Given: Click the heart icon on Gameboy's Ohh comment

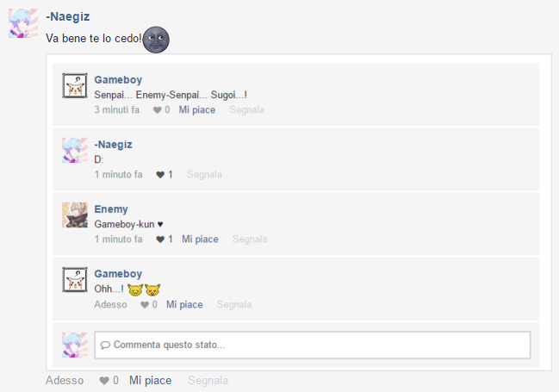Looking at the screenshot, I should [x=145, y=305].
